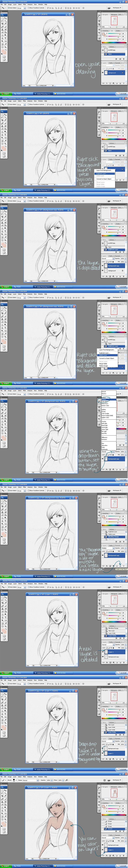
Task: Toggle Auto-Select checkbox in 'the layer is duplicated' screenshot
Action: pyautogui.click(x=8, y=201)
